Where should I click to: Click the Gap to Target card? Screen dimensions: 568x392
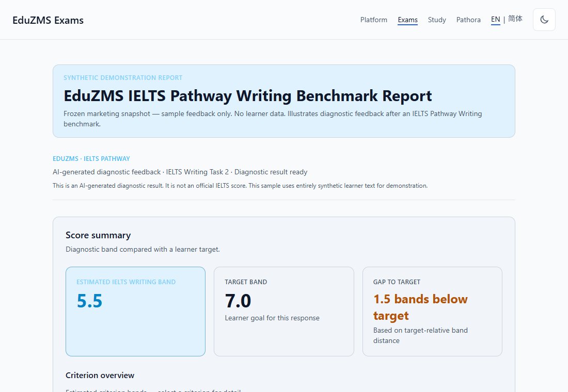coord(432,312)
